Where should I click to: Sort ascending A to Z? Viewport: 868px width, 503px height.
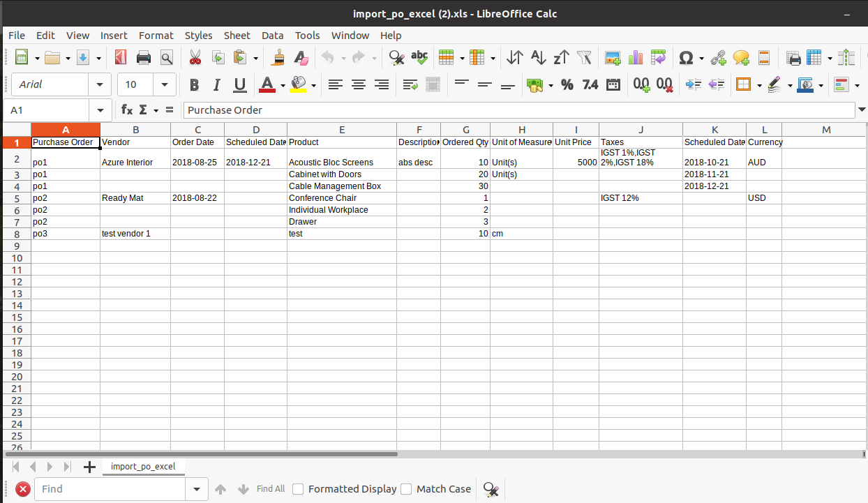(x=538, y=57)
